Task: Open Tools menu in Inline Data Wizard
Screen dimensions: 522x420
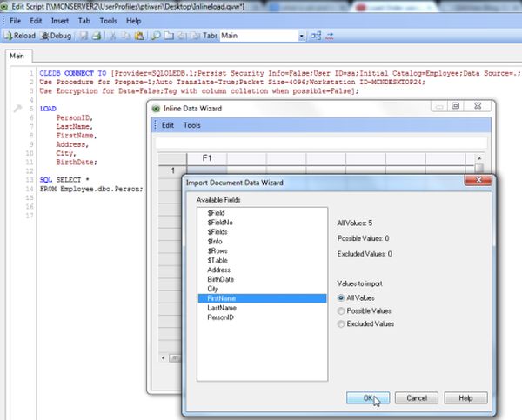Action: (x=191, y=125)
